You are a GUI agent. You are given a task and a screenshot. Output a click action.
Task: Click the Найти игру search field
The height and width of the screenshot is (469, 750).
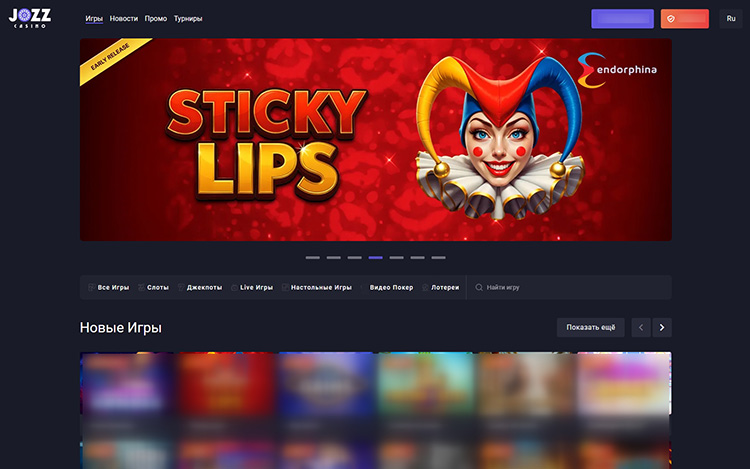tap(570, 288)
